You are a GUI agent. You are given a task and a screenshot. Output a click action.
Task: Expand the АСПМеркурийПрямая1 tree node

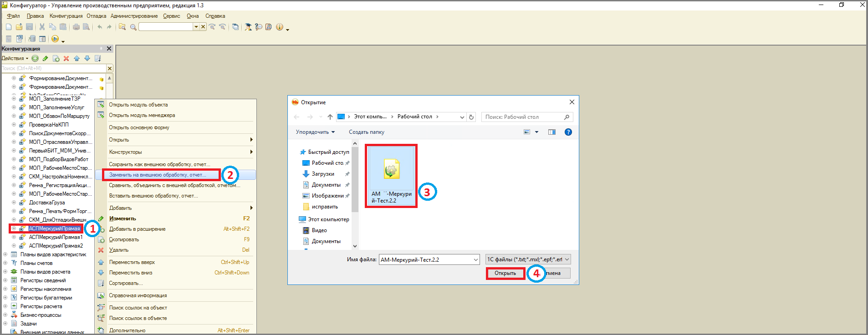click(x=14, y=237)
